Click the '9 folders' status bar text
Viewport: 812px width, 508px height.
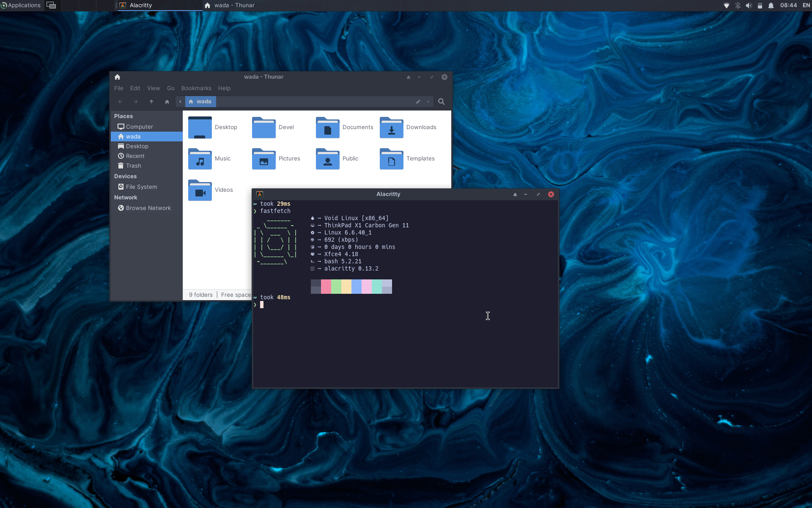click(x=200, y=295)
